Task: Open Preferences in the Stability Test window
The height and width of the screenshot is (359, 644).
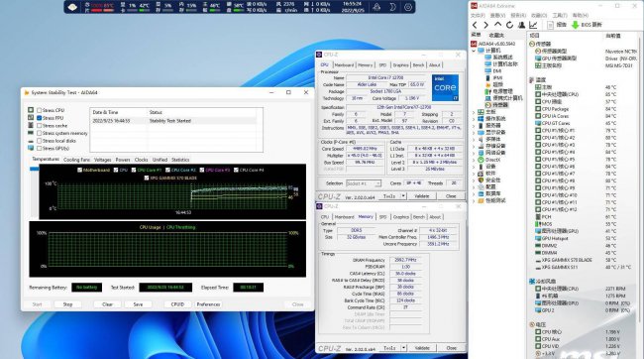Action: 208,304
